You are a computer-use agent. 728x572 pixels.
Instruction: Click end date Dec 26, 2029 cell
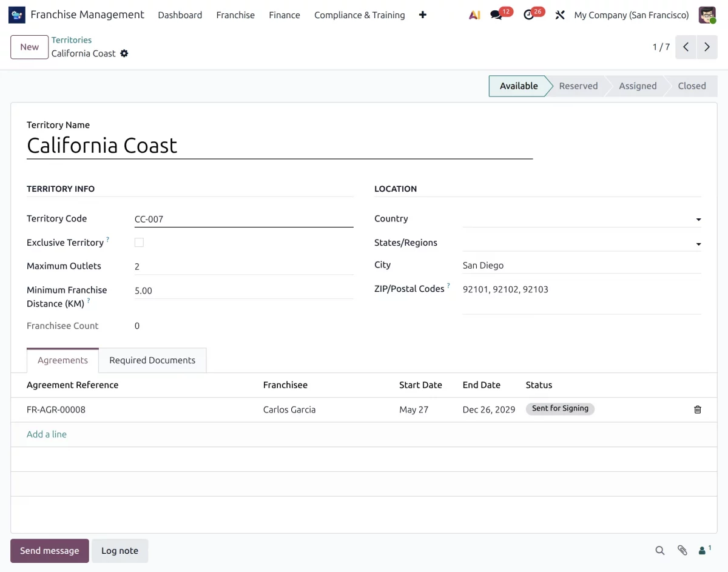(x=489, y=409)
